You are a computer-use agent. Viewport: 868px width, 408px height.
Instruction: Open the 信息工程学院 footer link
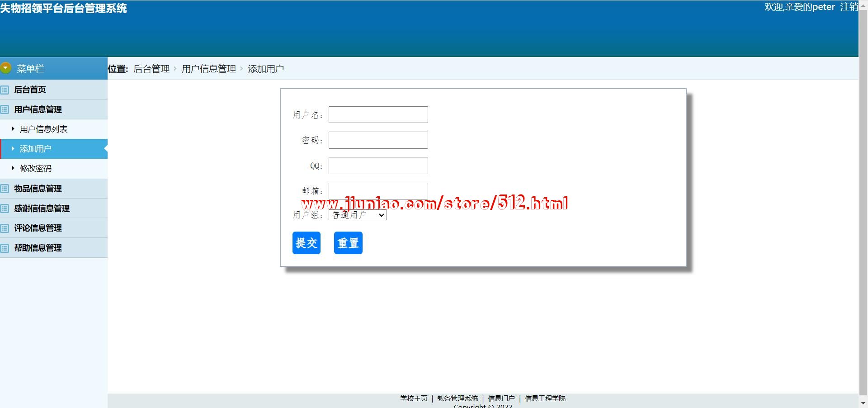coord(545,399)
